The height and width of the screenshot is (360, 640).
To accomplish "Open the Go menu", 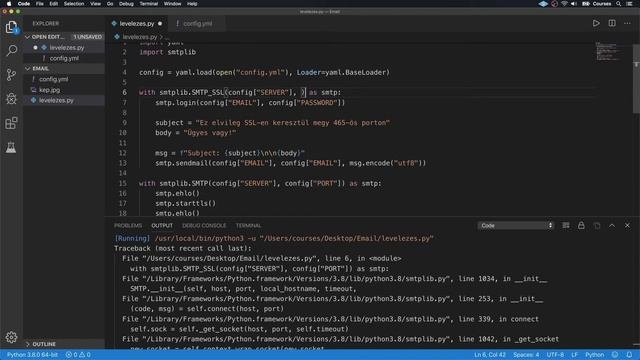I will click(x=110, y=4).
